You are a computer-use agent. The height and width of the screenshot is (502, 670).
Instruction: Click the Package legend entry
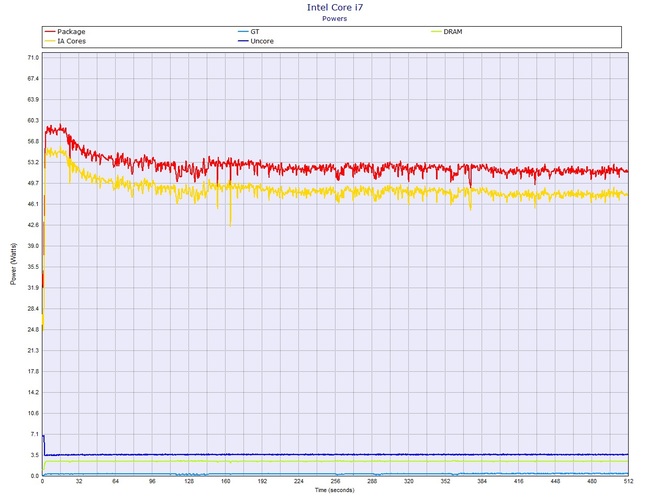click(65, 32)
